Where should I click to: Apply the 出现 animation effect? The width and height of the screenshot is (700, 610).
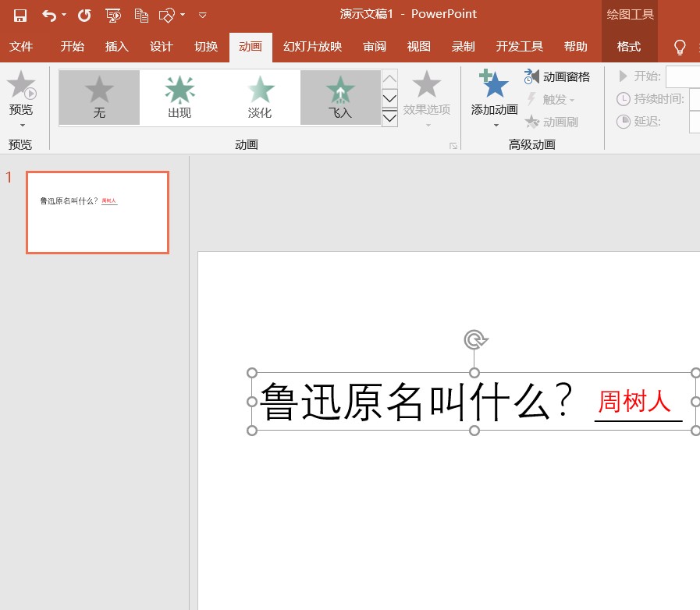tap(179, 94)
